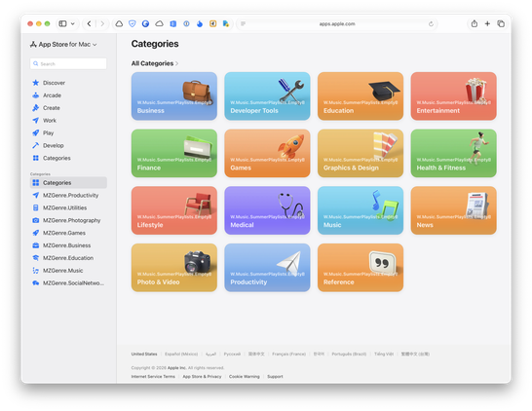The width and height of the screenshot is (532, 411).
Task: Switch to Русский language link
Action: [232, 355]
